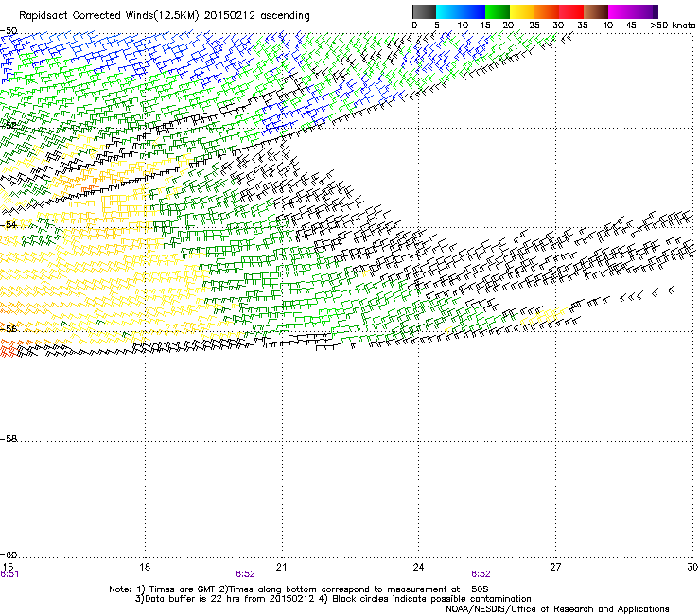The width and height of the screenshot is (700, 615).
Task: Click the 'NOAA/NESDIS/Office of Research and Applications' credit
Action: point(557,609)
